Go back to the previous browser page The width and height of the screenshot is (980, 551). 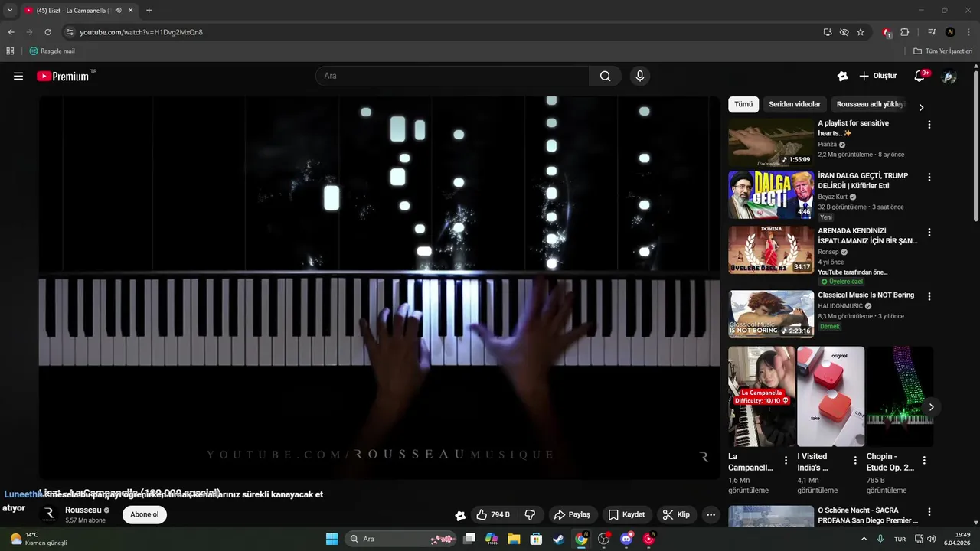point(11,32)
